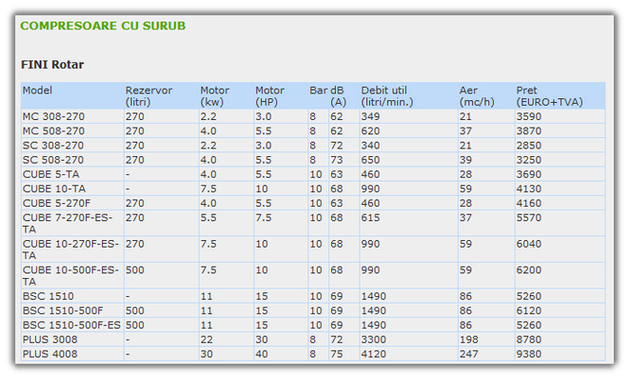
Task: Click motor kw 22 in PLUS 3008 row
Action: point(207,340)
